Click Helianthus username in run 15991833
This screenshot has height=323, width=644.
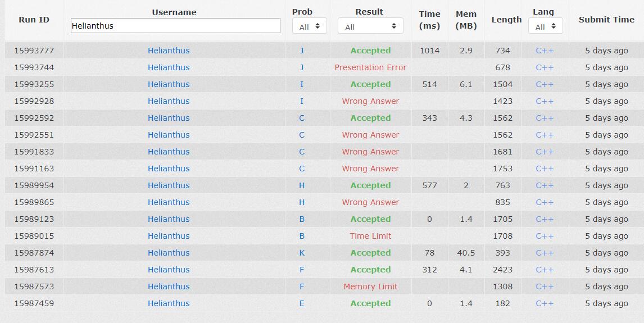coord(169,152)
